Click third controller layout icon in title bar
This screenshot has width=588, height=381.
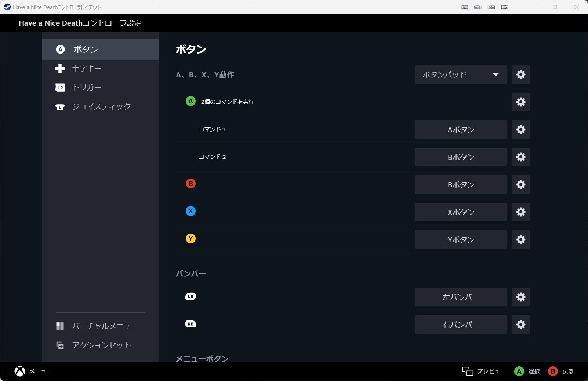coord(491,7)
